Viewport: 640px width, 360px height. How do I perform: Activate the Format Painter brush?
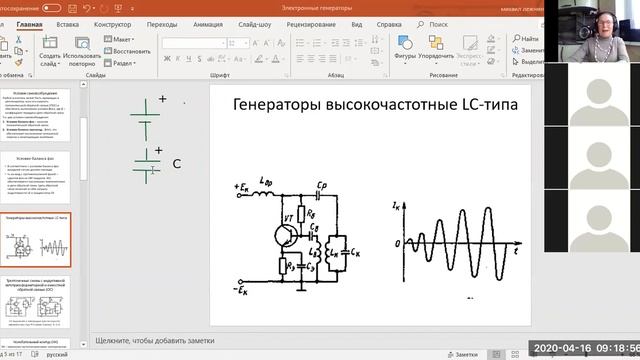[18, 62]
